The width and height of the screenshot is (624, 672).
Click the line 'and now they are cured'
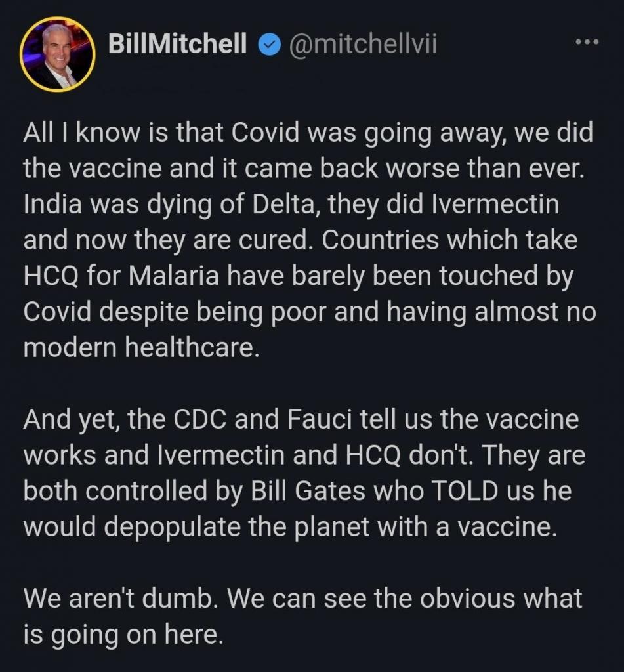(301, 240)
